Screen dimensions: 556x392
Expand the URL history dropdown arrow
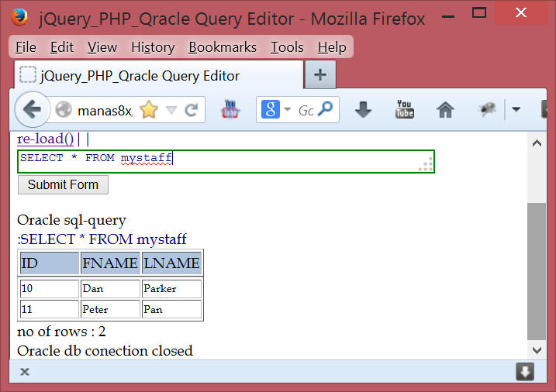[171, 110]
